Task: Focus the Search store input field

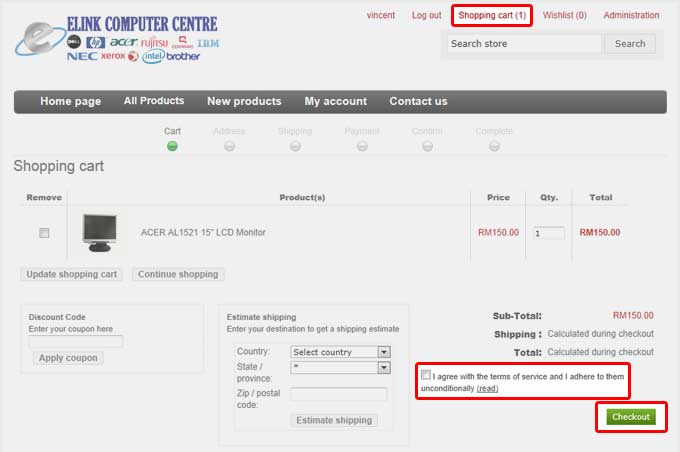Action: pos(524,43)
